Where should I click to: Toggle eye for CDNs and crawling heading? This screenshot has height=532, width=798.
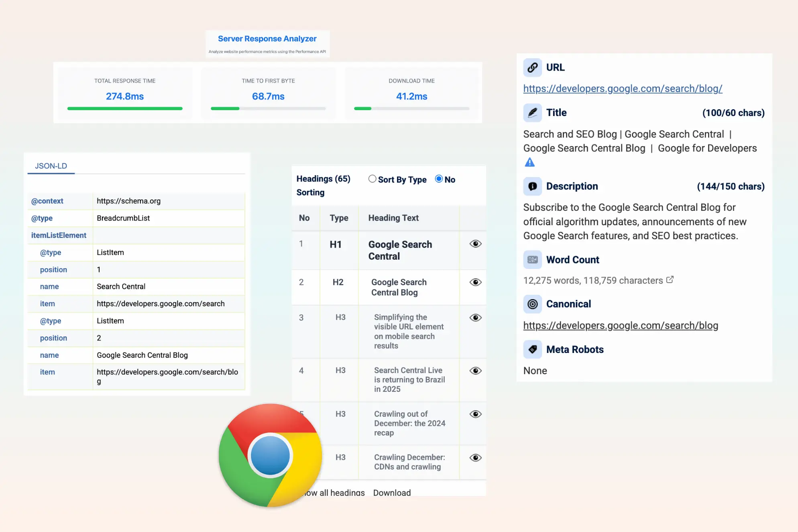coord(475,458)
